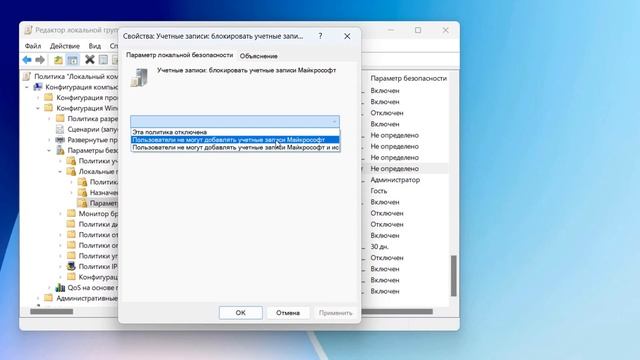This screenshot has height=360, width=640.
Task: Click the Применить button
Action: 336,313
